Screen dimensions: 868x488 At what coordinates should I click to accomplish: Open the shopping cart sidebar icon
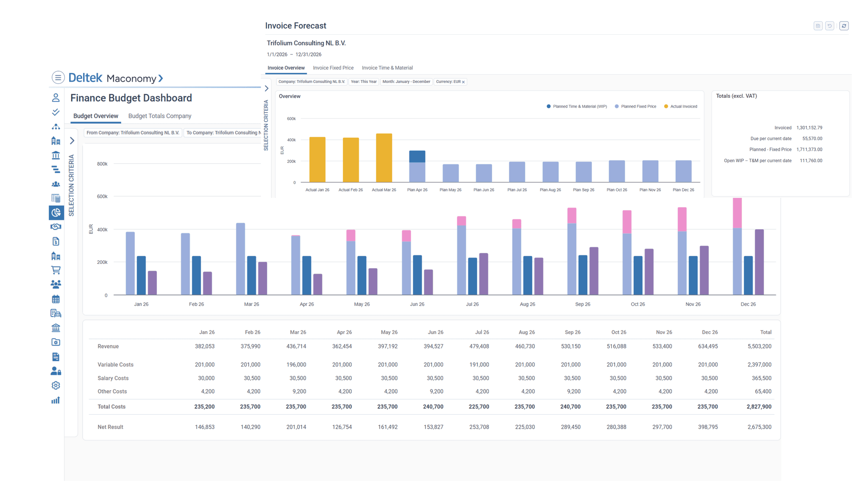click(56, 270)
